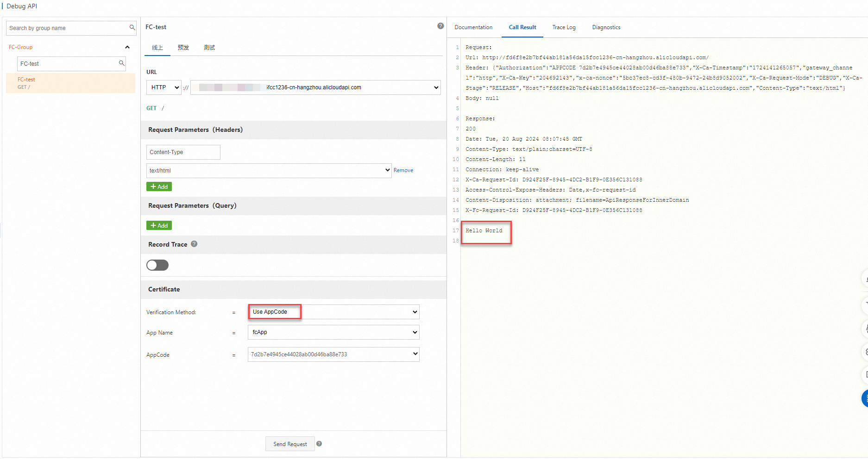Open the domain URL dropdown
The image size is (868, 459).
tap(315, 87)
